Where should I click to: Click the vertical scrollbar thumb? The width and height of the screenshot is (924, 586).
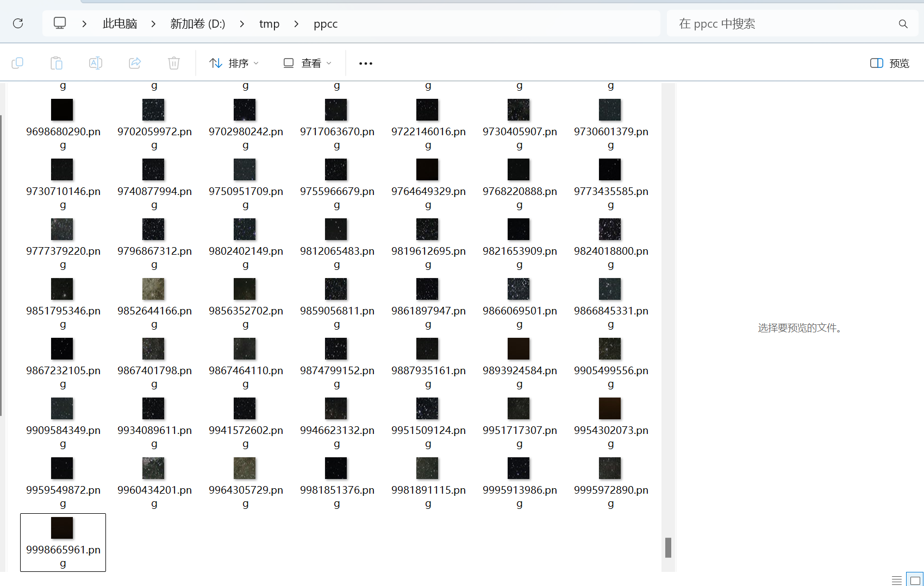pos(668,547)
